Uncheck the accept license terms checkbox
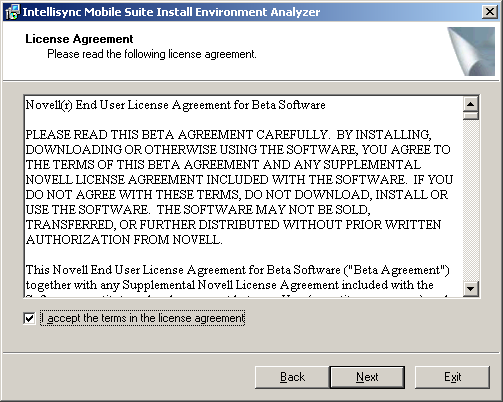Viewport: 503px width, 402px height. tap(29, 318)
